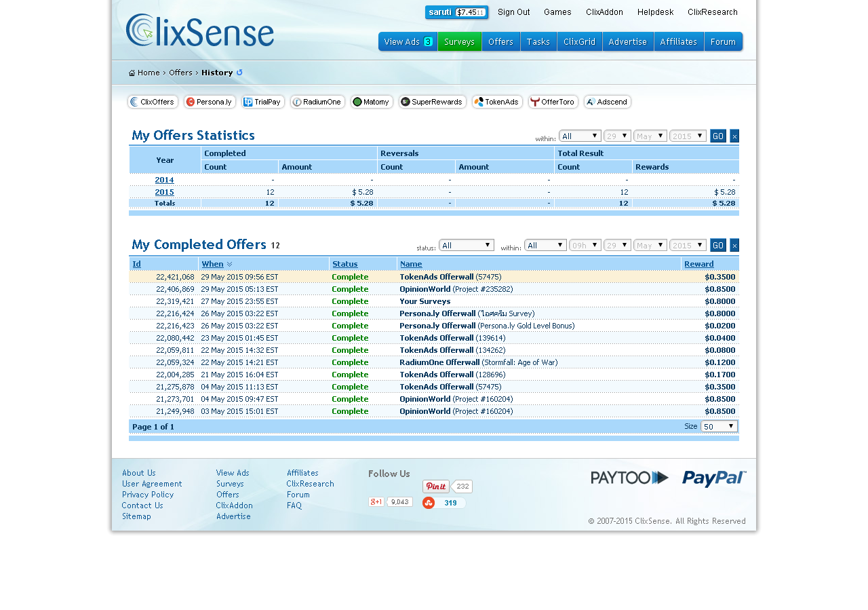Select offer Id 22,421,068
This screenshot has width=868, height=610.
coord(175,277)
